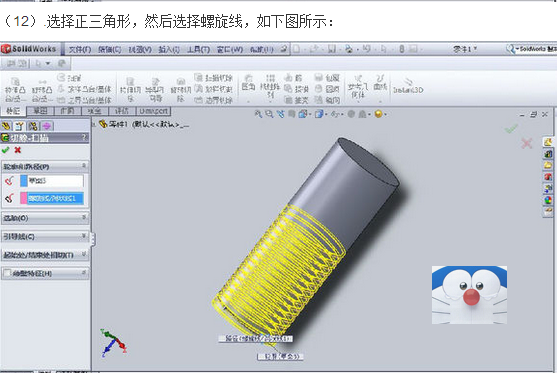Click the Swept Cut ribbon button

click(214, 78)
